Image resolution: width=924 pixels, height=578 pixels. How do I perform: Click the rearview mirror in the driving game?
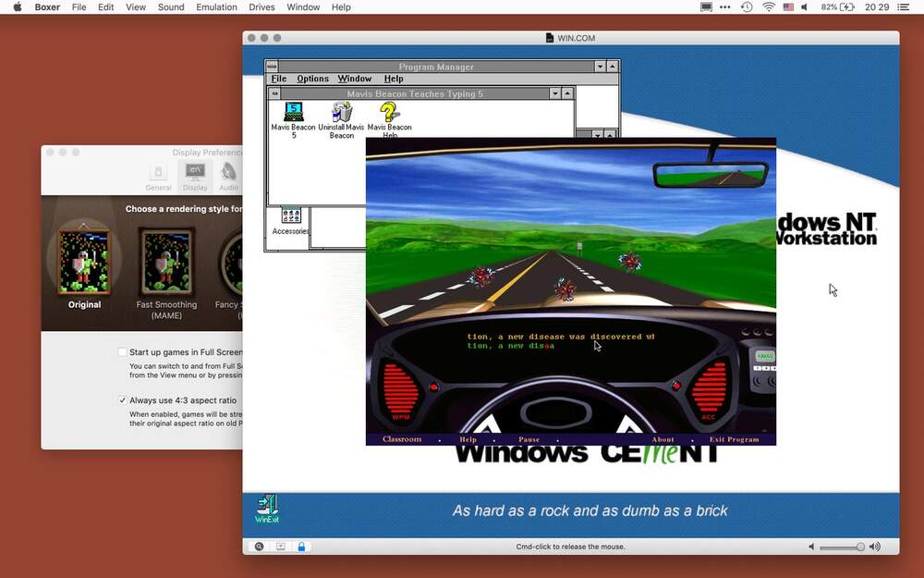pyautogui.click(x=711, y=176)
